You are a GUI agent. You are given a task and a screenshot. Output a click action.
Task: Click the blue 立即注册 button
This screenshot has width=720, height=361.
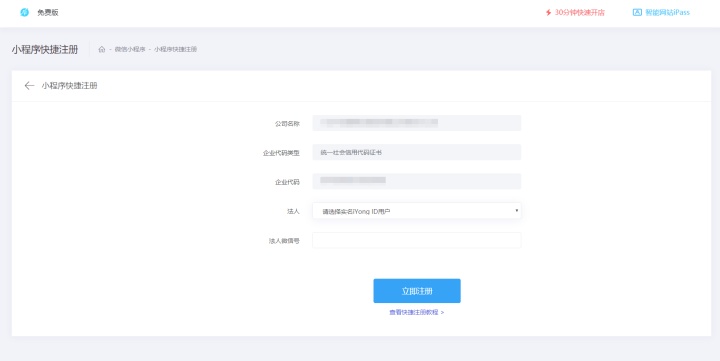pyautogui.click(x=416, y=291)
